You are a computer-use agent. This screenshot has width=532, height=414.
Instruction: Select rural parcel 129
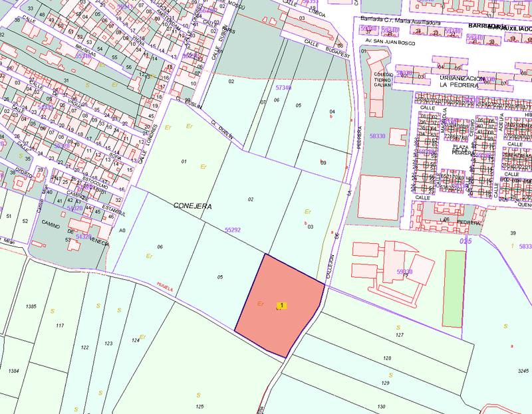(386, 383)
